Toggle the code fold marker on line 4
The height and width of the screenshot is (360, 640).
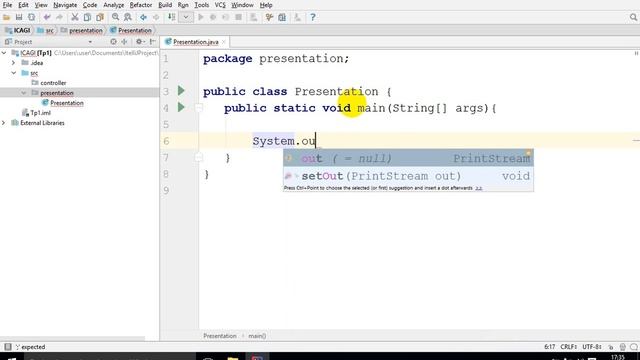tap(199, 108)
